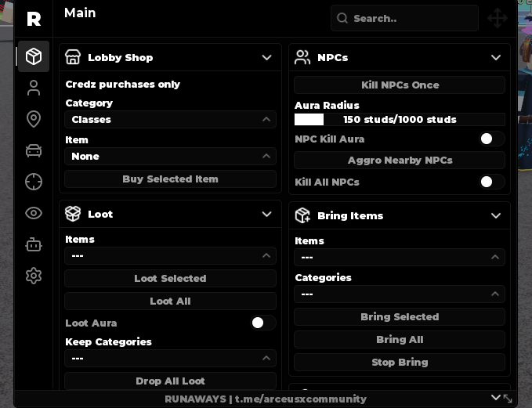532x408 pixels.
Task: Click the Aura Radius label
Action: point(327,106)
